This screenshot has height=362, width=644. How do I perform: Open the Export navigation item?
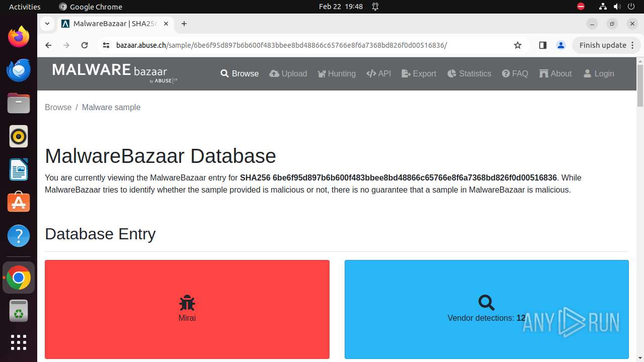click(419, 73)
